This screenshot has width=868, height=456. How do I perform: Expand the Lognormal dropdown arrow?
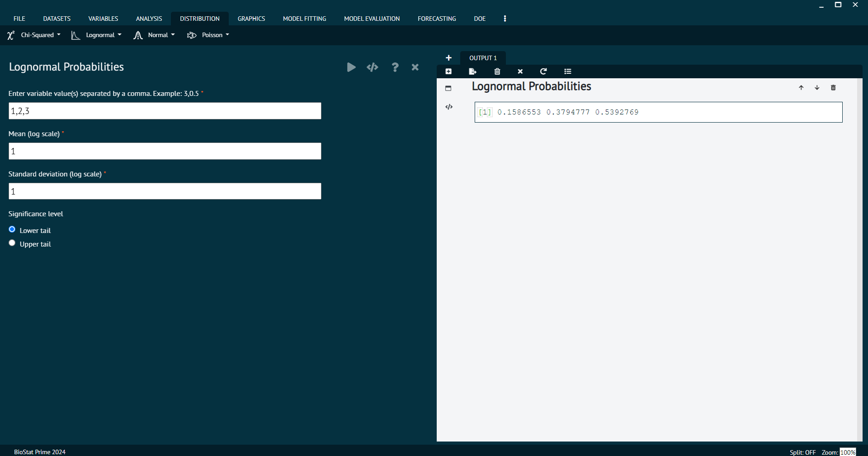(119, 35)
